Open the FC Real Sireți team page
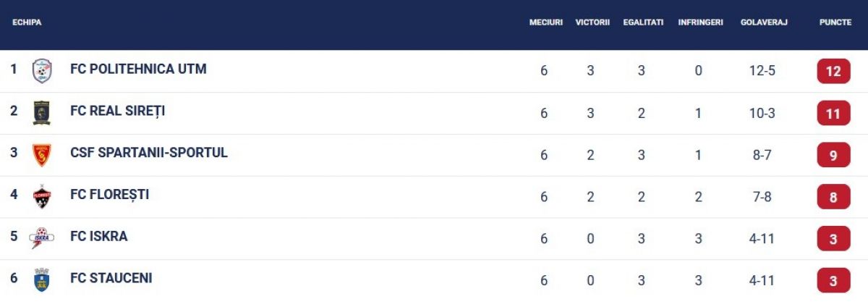868x307 pixels. 118,112
